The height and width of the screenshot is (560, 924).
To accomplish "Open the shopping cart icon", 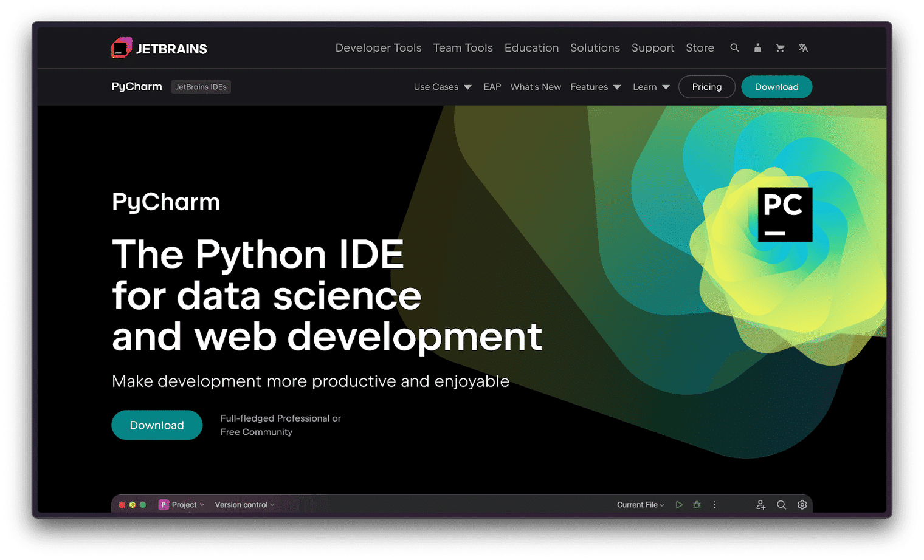I will point(780,47).
